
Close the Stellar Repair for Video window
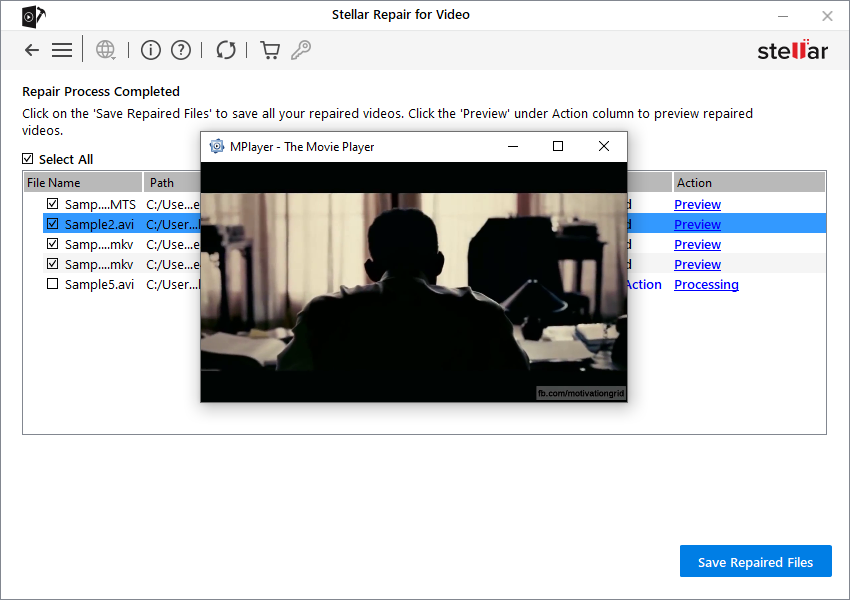click(827, 16)
